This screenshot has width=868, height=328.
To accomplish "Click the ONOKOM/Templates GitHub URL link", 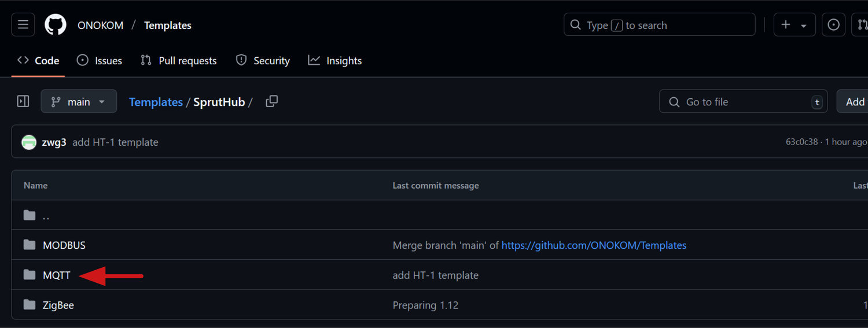I will 594,245.
